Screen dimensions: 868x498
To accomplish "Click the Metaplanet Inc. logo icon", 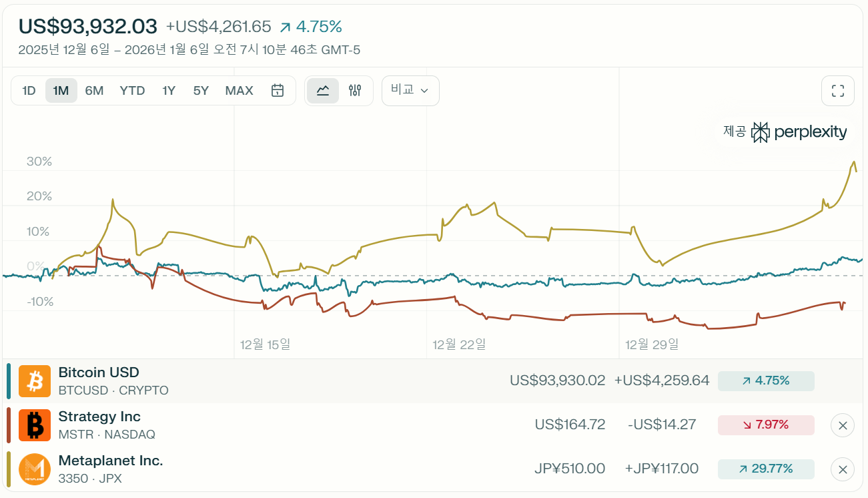I will click(35, 469).
